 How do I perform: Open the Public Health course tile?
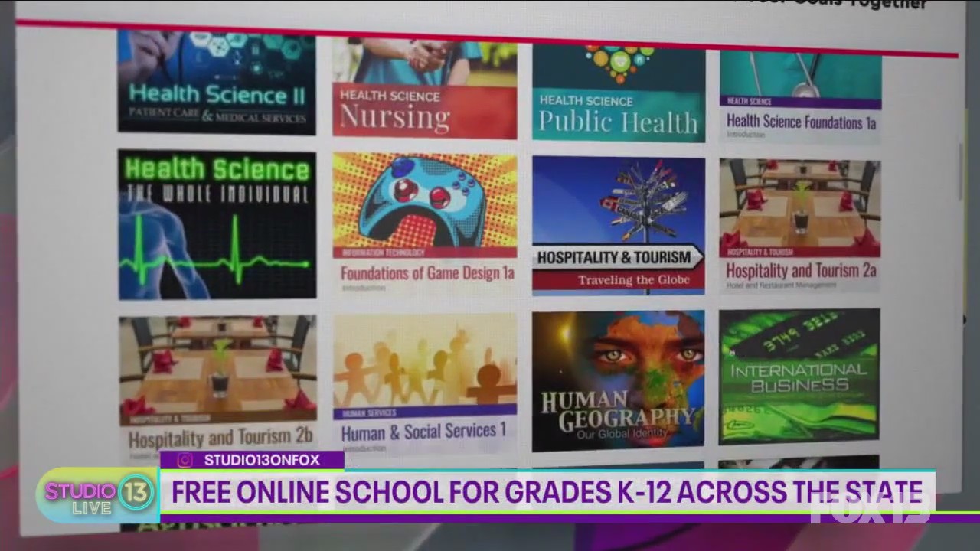coord(618,92)
